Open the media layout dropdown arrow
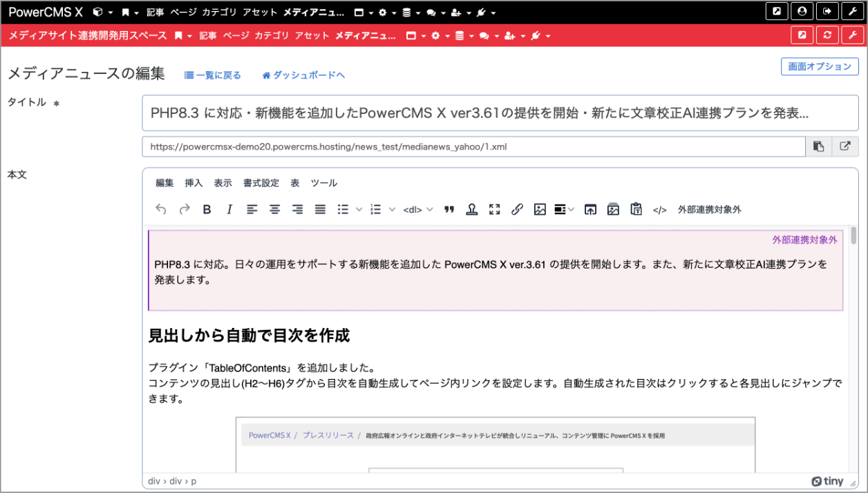 click(x=571, y=209)
